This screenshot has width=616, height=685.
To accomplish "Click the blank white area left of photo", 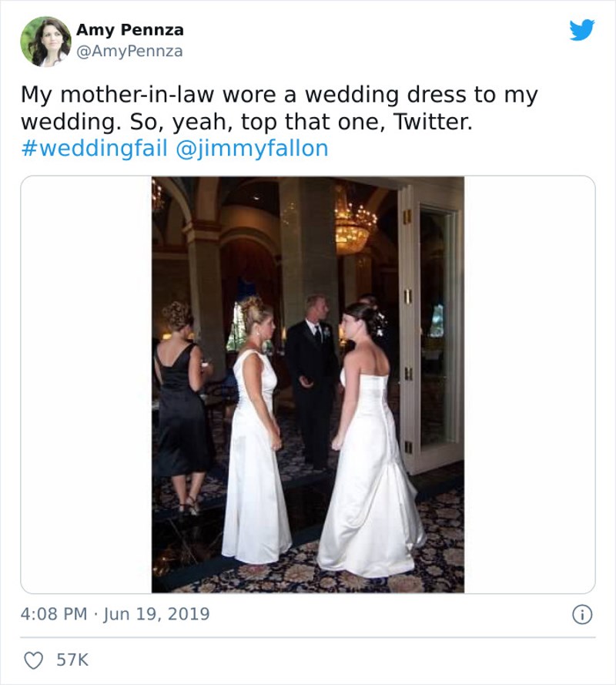I will point(86,385).
